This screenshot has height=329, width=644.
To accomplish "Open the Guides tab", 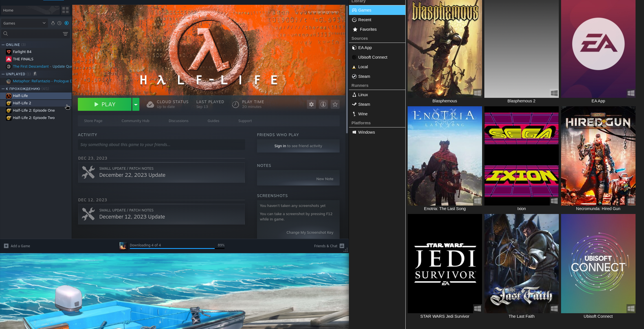I will pos(213,121).
